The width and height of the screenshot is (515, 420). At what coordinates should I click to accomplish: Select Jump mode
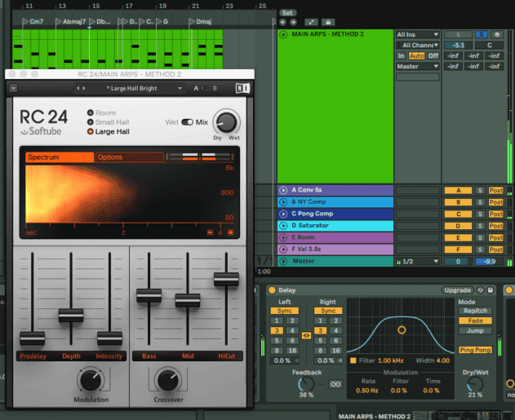pos(475,331)
